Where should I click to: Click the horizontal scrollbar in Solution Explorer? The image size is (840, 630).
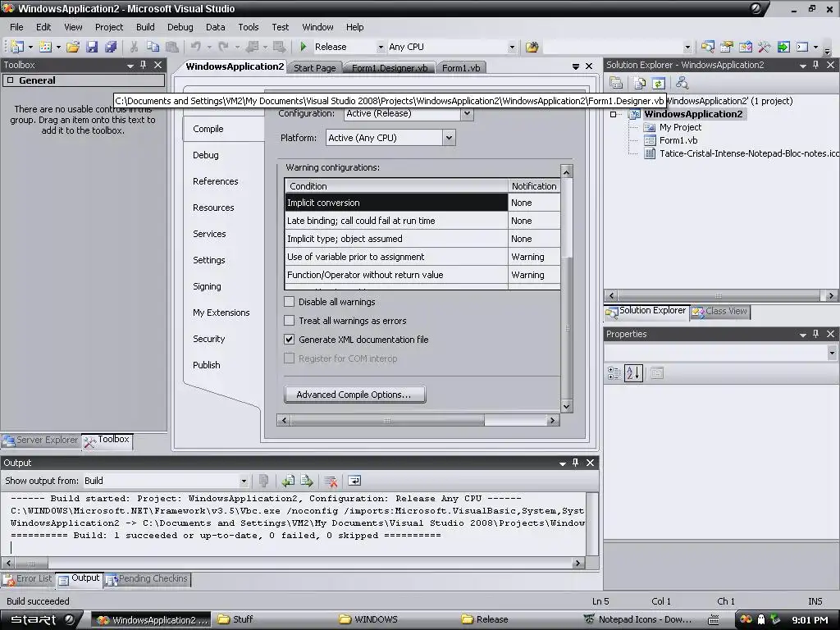pos(720,295)
